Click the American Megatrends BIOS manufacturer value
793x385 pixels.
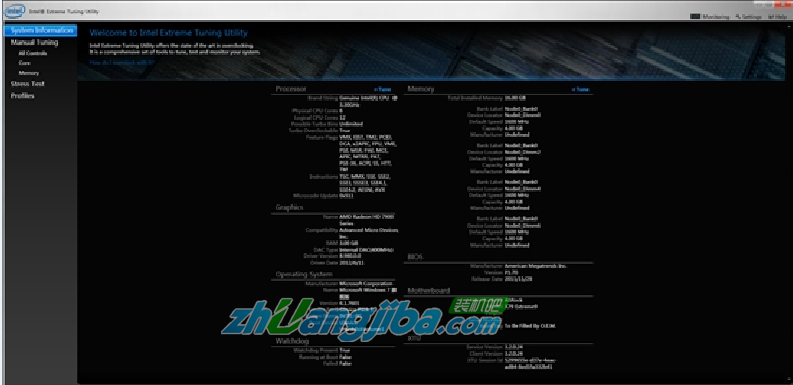point(536,266)
